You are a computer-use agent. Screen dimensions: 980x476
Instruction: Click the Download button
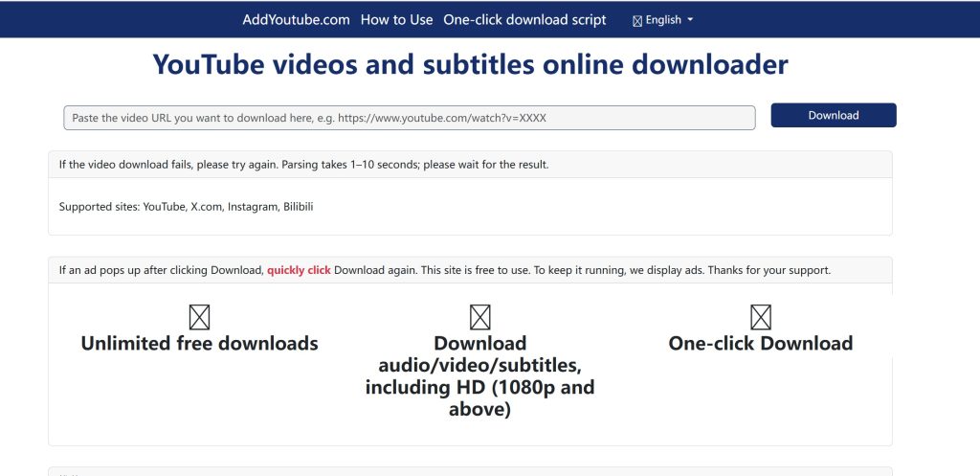(x=834, y=115)
